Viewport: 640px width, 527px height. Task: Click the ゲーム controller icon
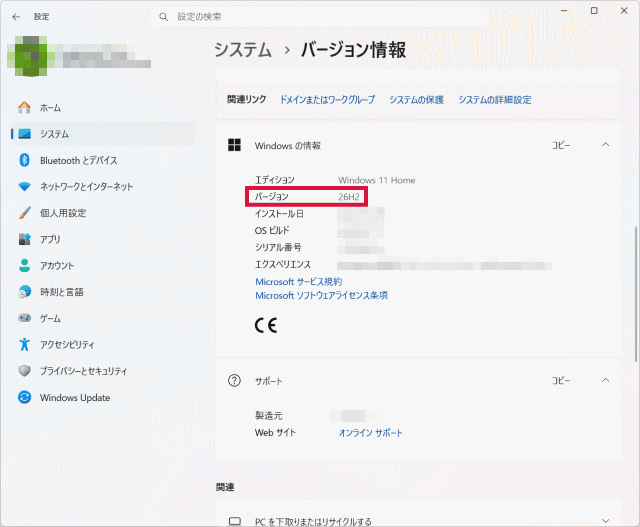tap(24, 318)
